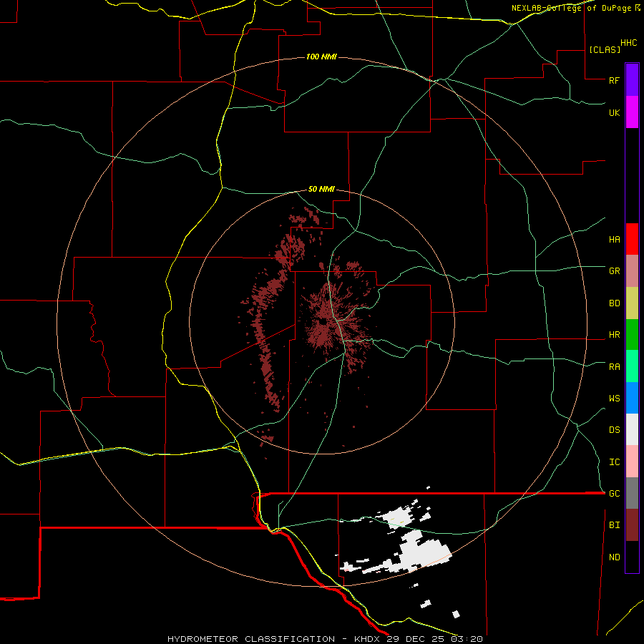Select the 'GC' legend label

click(614, 494)
